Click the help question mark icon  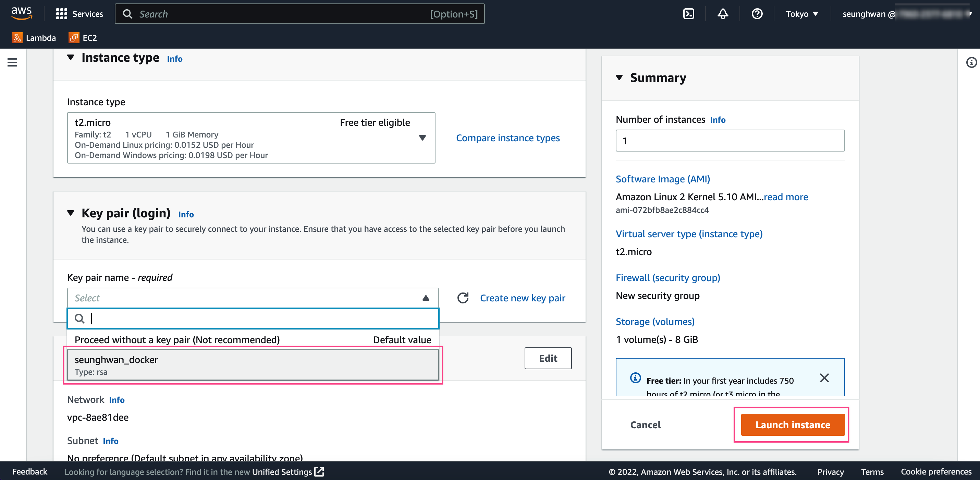(757, 14)
